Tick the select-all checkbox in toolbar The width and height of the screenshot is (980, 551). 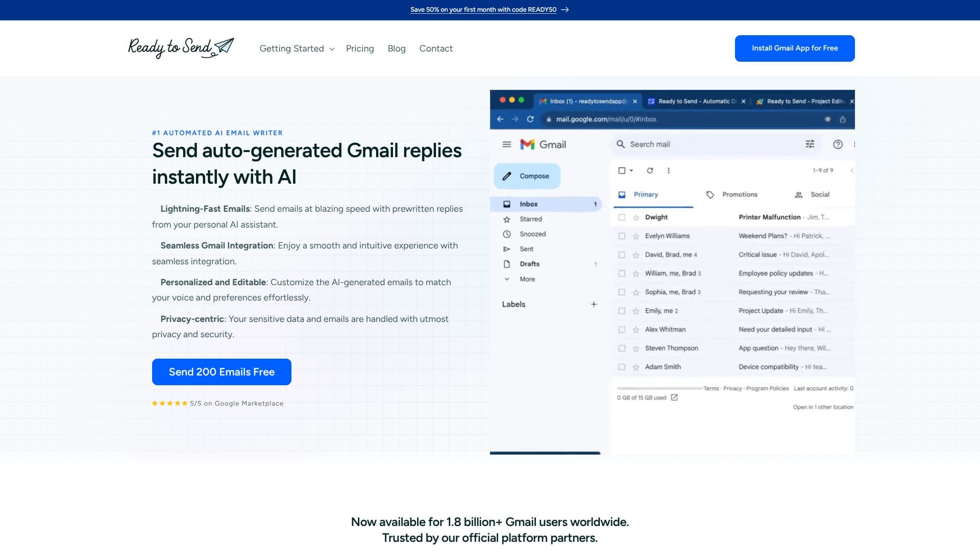tap(622, 170)
